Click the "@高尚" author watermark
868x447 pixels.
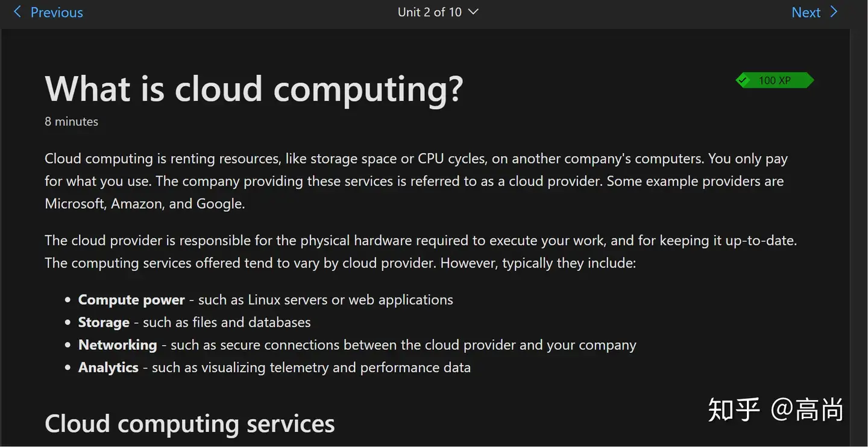[807, 410]
